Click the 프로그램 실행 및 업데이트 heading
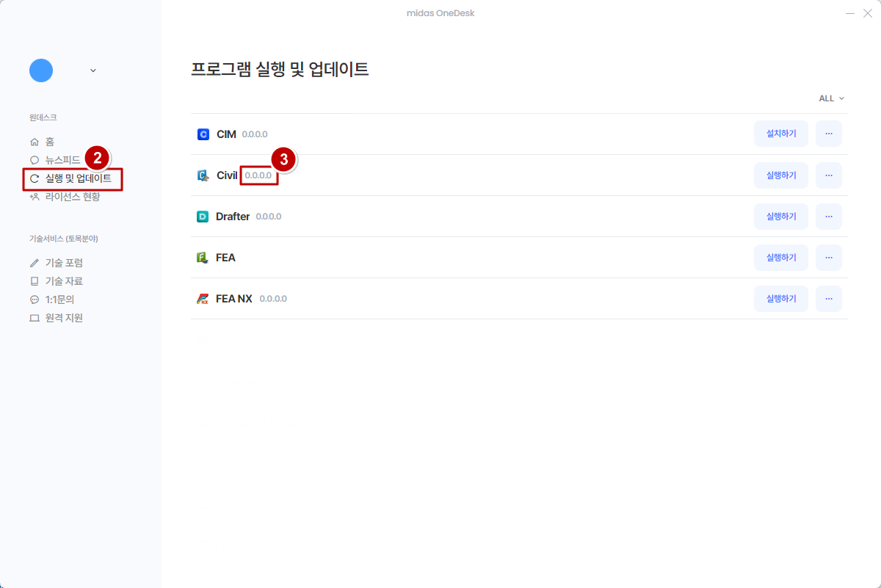Viewport: 881px width, 588px height. [280, 70]
